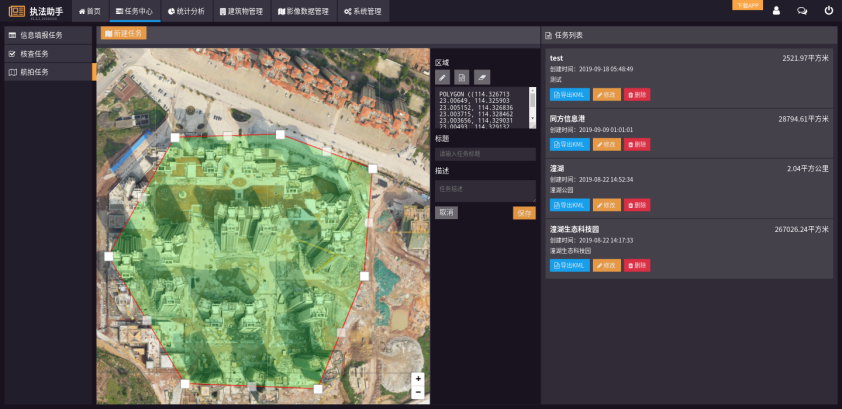842x409 pixels.
Task: Switch to the 统计分析 tab
Action: (185, 11)
